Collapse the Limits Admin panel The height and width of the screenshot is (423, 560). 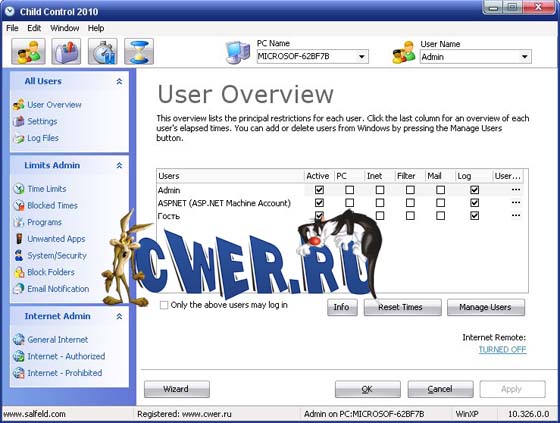(x=119, y=165)
